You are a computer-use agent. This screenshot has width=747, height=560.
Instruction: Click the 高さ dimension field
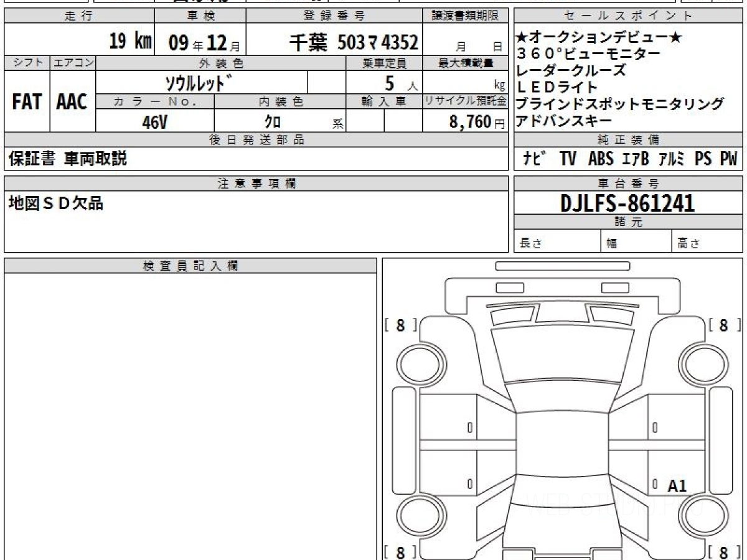tap(708, 241)
